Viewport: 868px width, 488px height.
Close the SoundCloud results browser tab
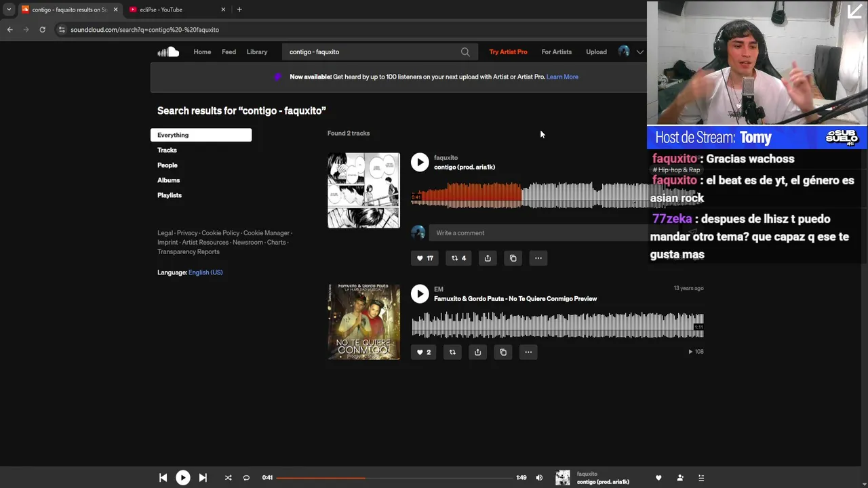point(115,9)
